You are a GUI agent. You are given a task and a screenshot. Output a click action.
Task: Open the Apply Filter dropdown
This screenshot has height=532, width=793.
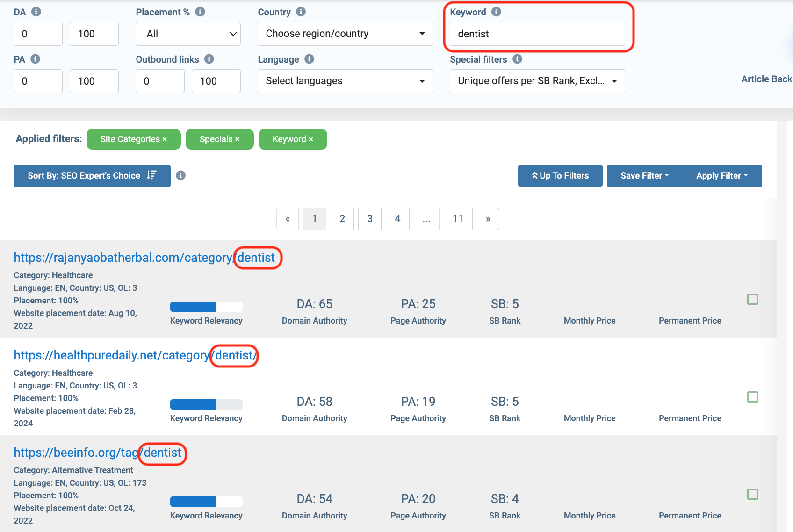[722, 176]
